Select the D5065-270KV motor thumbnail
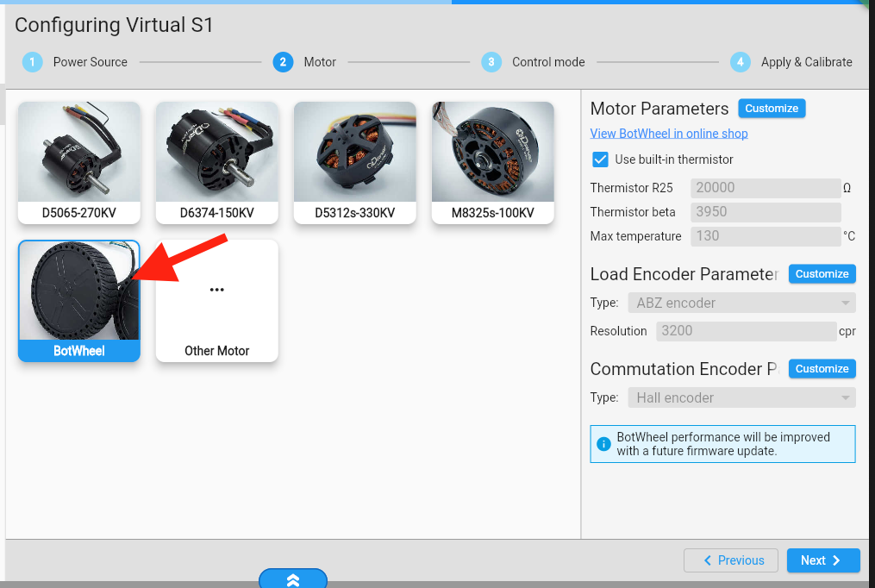The width and height of the screenshot is (875, 588). [x=79, y=162]
